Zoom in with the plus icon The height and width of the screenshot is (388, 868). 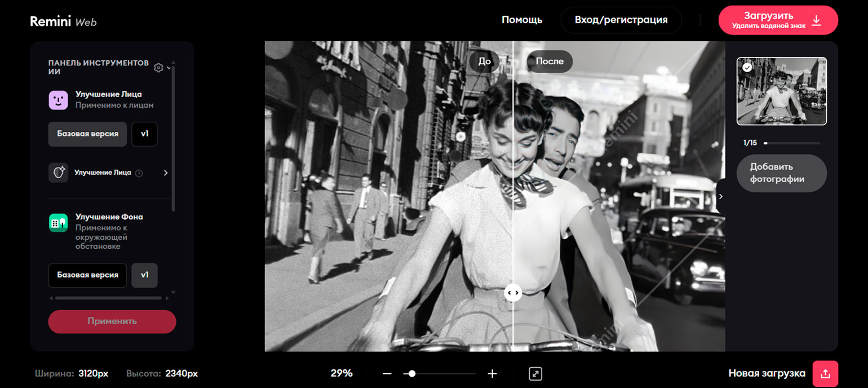[492, 373]
